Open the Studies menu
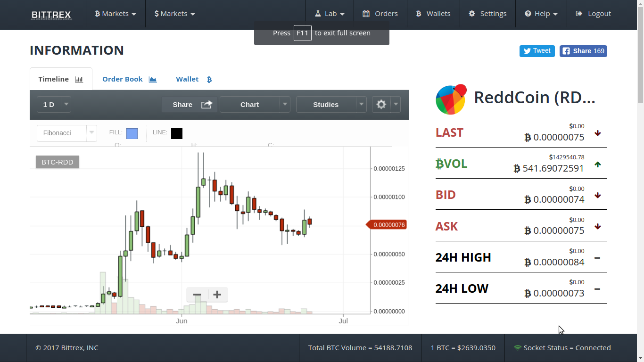The height and width of the screenshot is (362, 644). pos(326,105)
